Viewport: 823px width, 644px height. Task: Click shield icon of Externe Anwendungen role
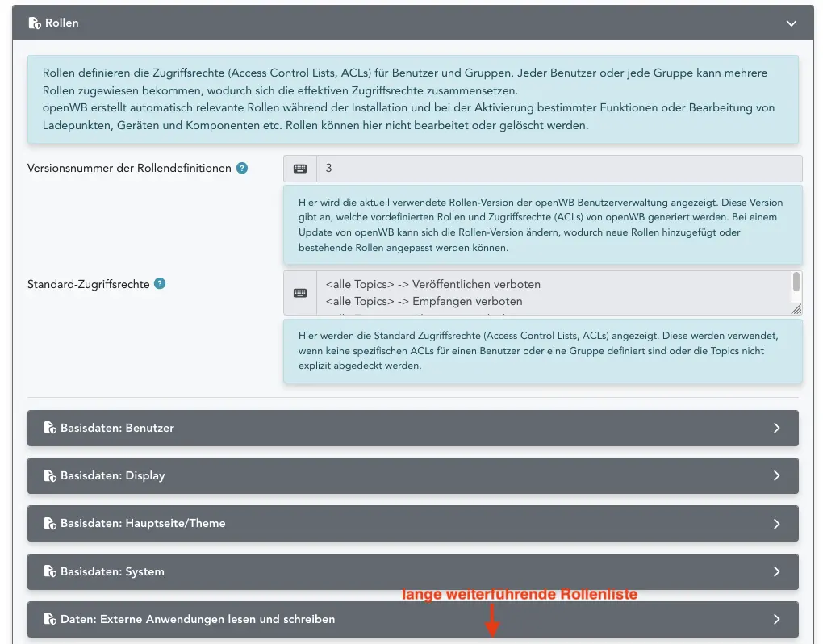(x=50, y=620)
